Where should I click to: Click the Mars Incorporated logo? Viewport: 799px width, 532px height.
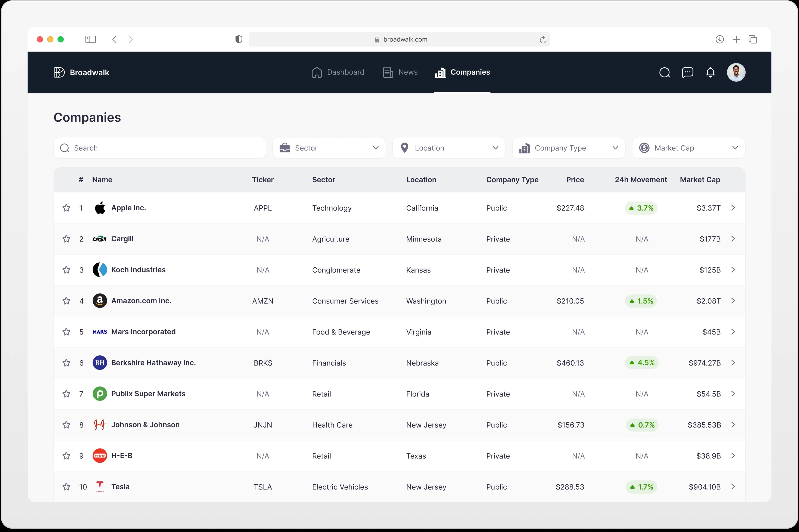click(x=100, y=332)
